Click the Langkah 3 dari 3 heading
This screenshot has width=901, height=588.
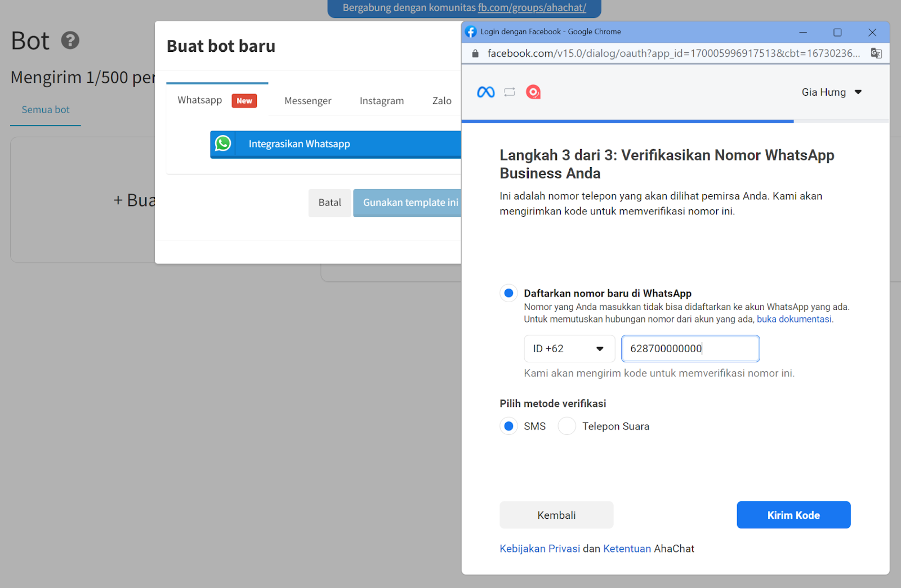[667, 164]
